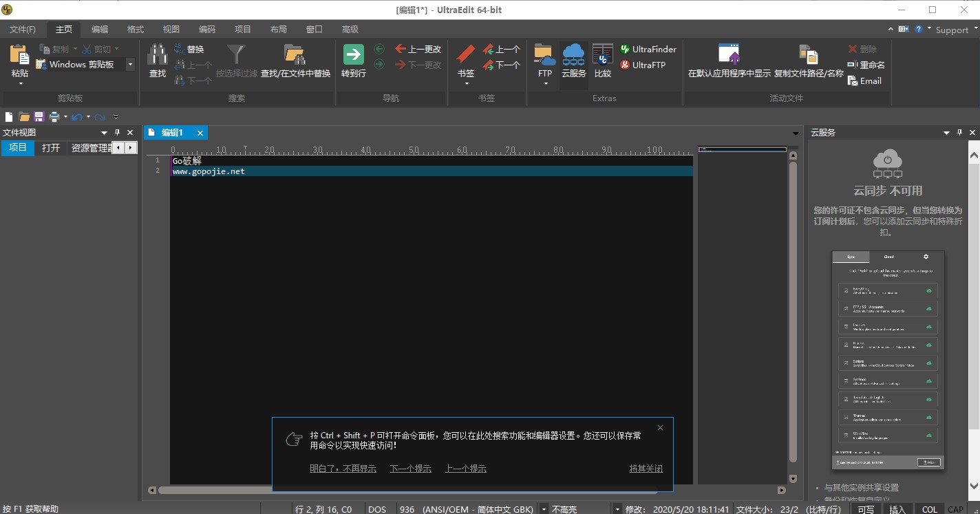Go to previous bookmark (上一个) in the Bookmarks group
The image size is (980, 514).
pyautogui.click(x=501, y=50)
